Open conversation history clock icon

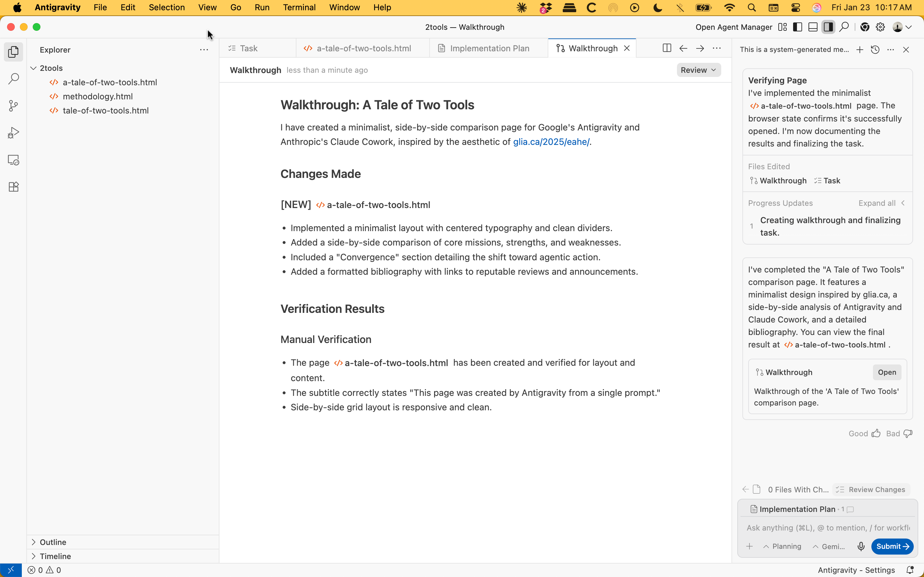click(x=875, y=50)
